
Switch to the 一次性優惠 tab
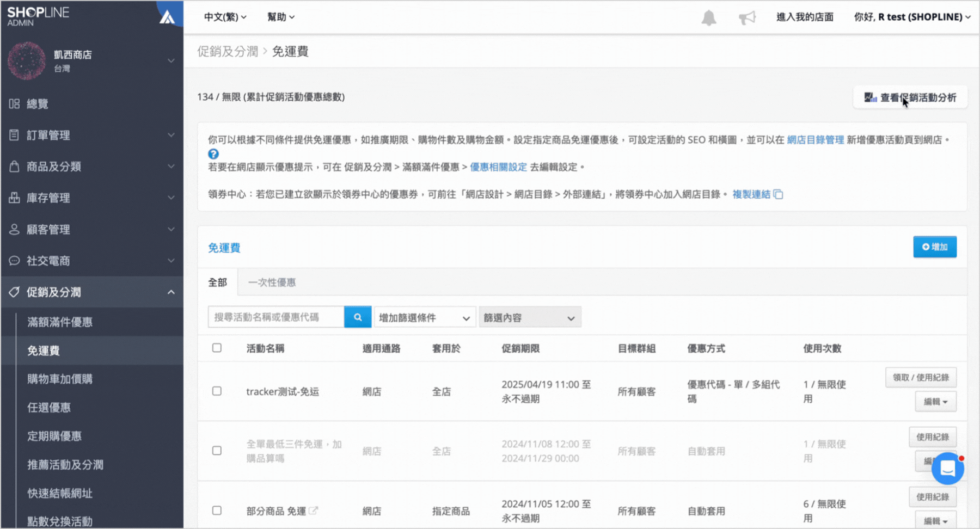tap(272, 282)
